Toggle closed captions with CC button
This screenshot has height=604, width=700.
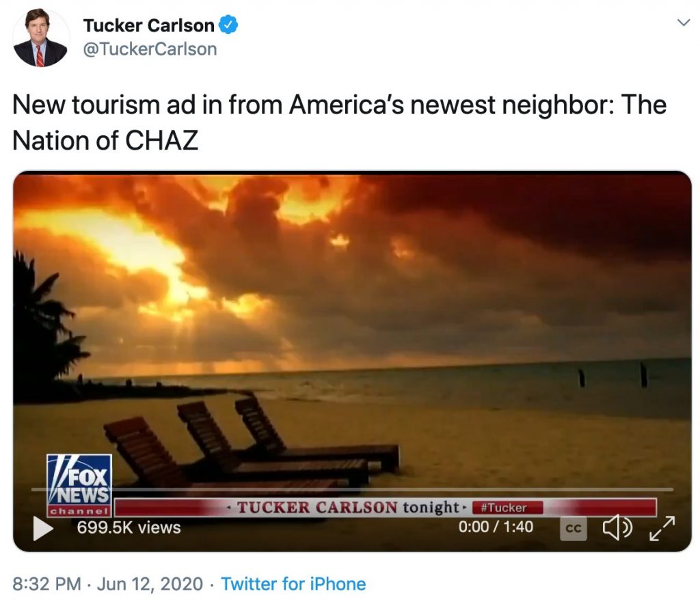pos(574,528)
